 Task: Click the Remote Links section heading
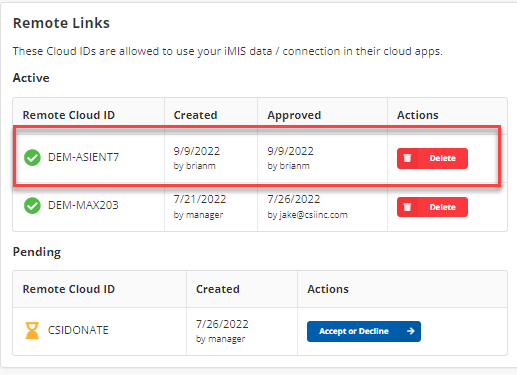tap(61, 23)
